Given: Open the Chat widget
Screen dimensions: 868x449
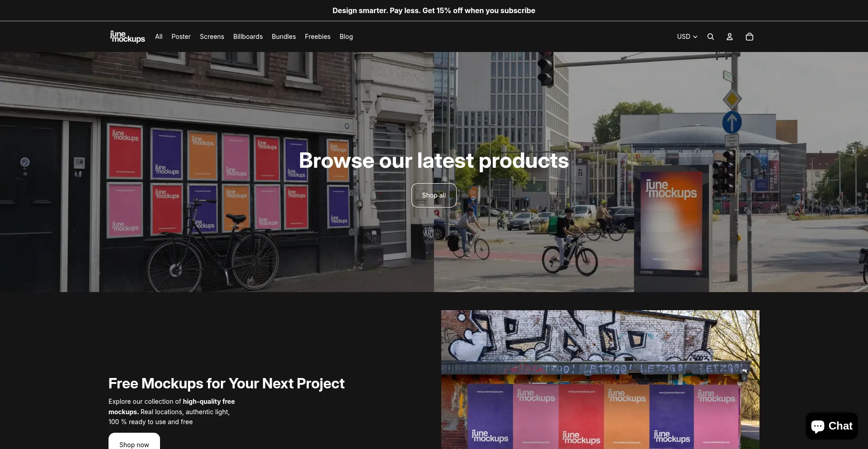Looking at the screenshot, I should tap(831, 426).
